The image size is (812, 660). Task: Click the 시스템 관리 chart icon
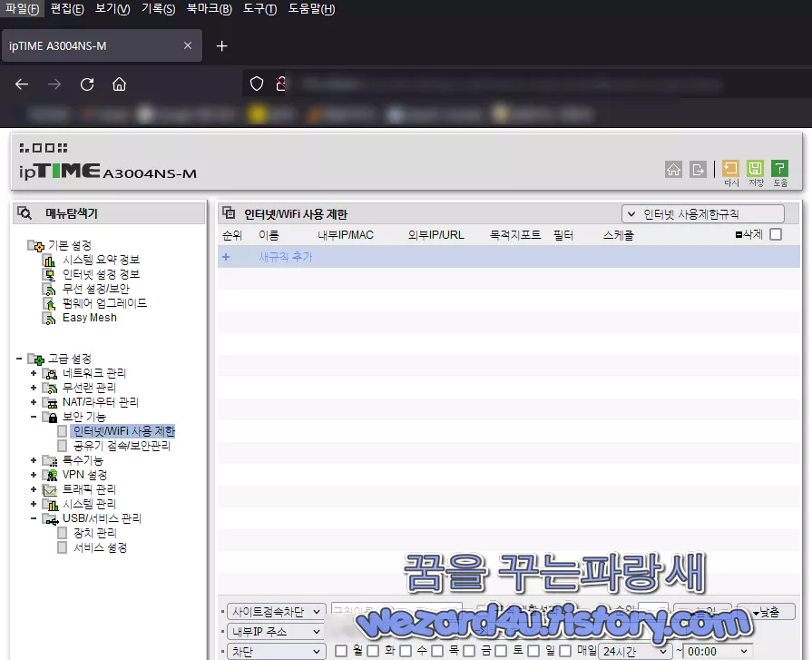point(51,504)
